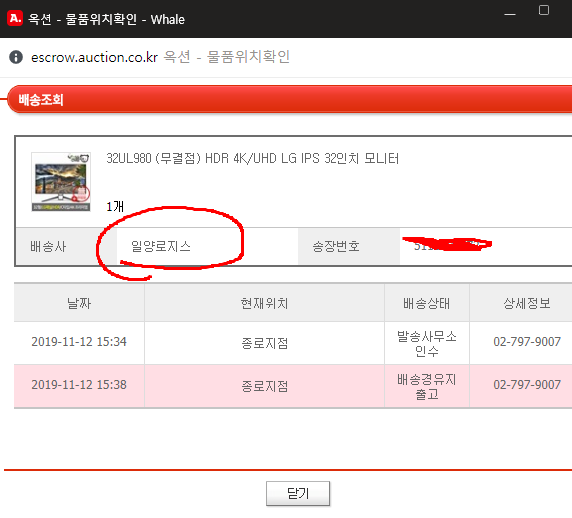Click the 배송조회 header banner

[x=290, y=99]
